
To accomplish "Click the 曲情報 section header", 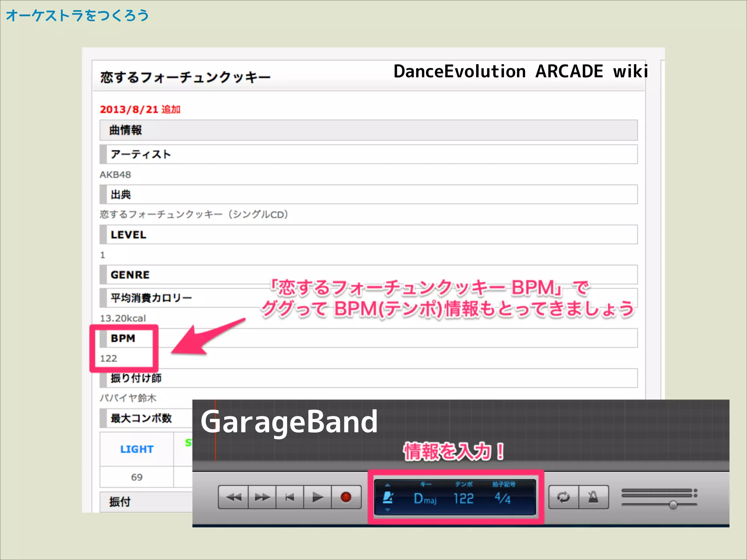I will point(368,130).
